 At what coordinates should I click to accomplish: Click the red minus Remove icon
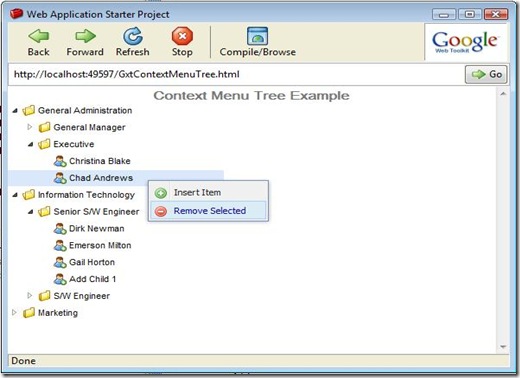click(161, 211)
